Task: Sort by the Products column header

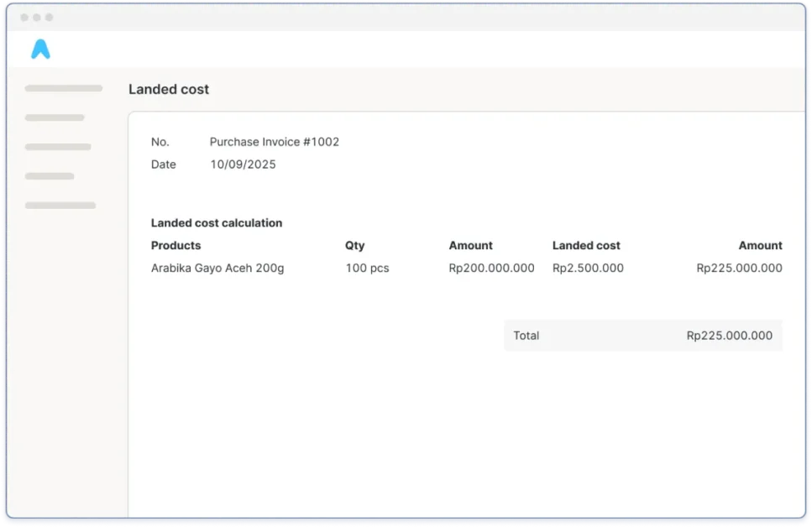Action: coord(176,246)
